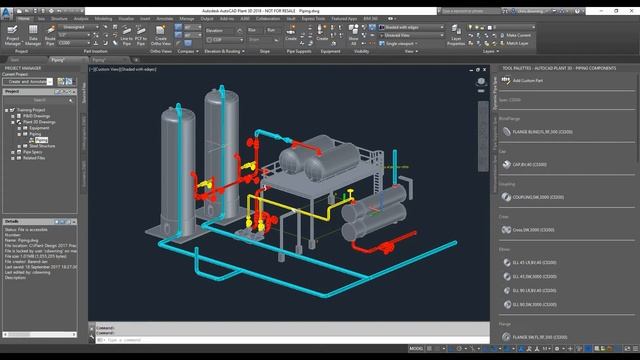Toggle layer freeze sun icon
The image size is (640, 360).
pyautogui.click(x=477, y=27)
